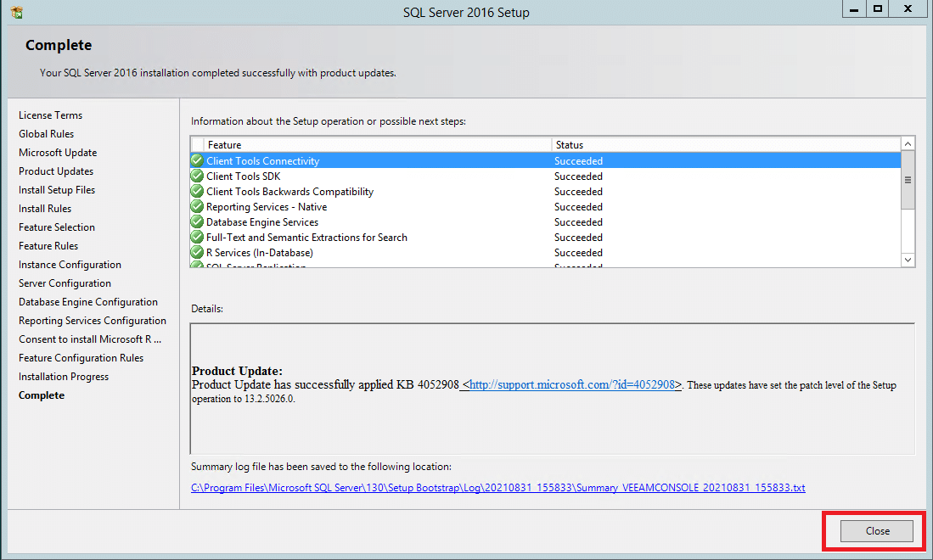933x560 pixels.
Task: Click Succeeded status for Database Engine Services
Action: [x=578, y=221]
